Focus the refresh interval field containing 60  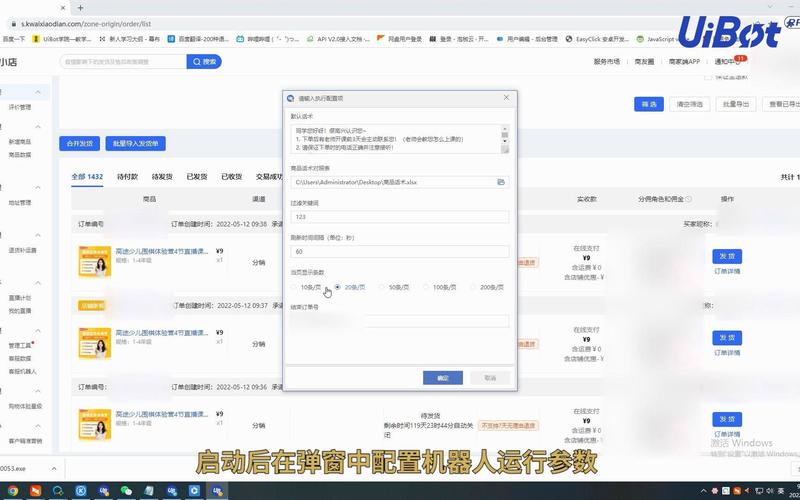399,252
